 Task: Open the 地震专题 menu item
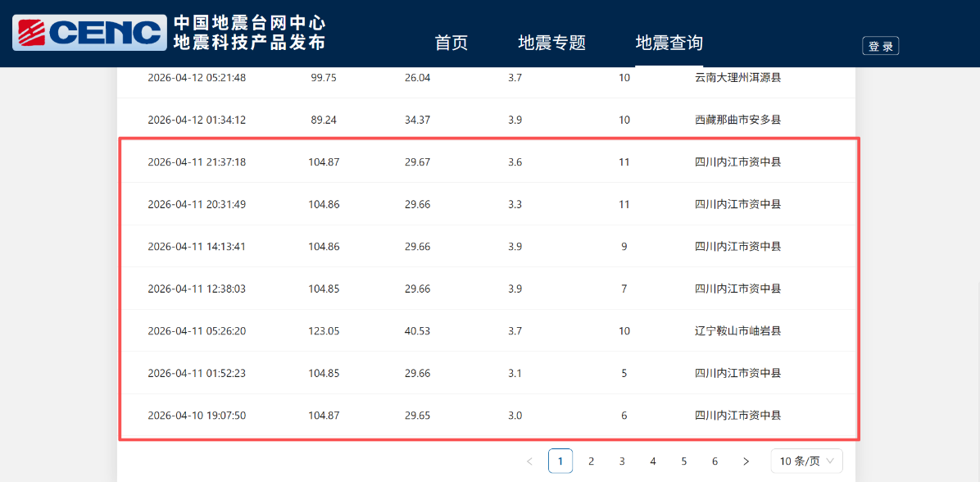[551, 43]
